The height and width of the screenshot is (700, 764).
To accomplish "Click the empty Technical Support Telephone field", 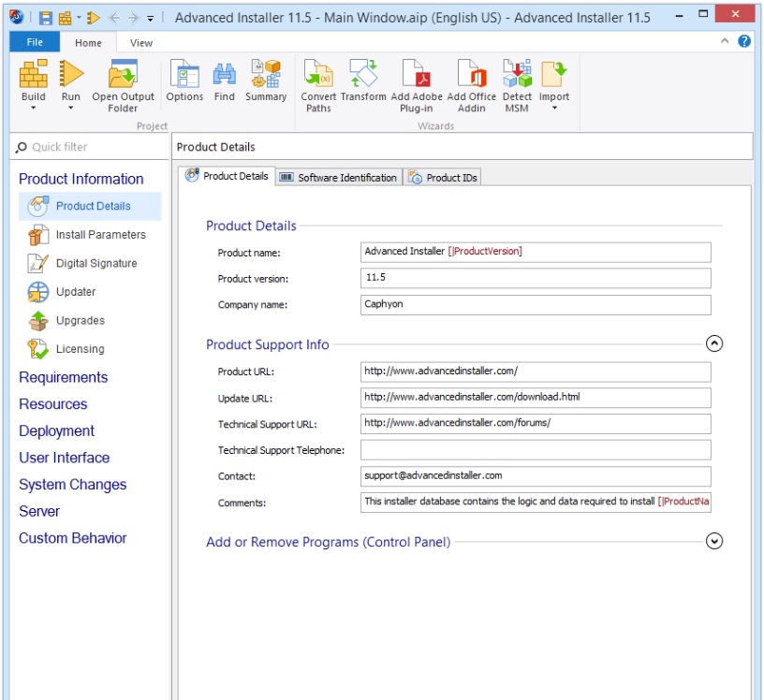I will click(536, 449).
